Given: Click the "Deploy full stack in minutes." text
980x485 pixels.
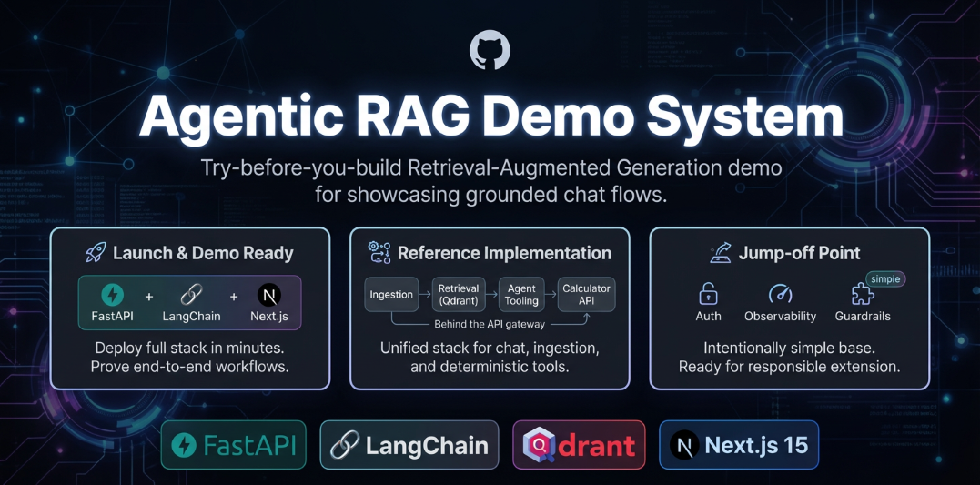Looking at the screenshot, I should click(190, 348).
